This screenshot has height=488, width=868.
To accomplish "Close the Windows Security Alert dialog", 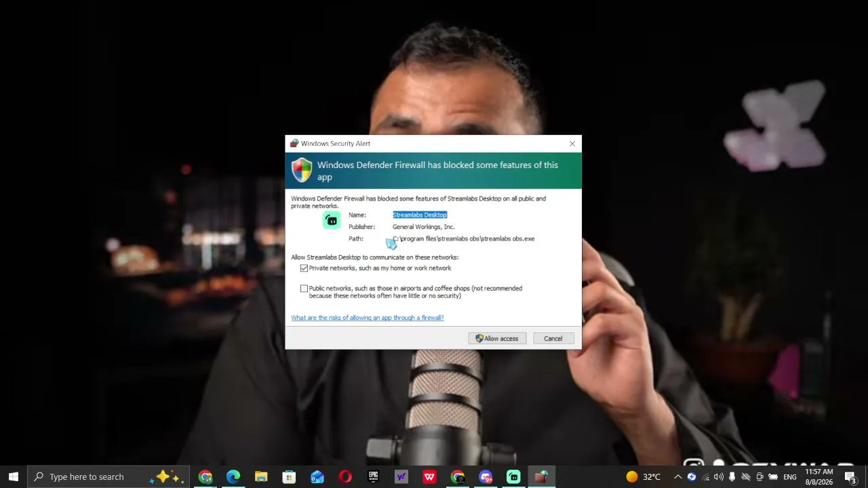I will tap(572, 144).
